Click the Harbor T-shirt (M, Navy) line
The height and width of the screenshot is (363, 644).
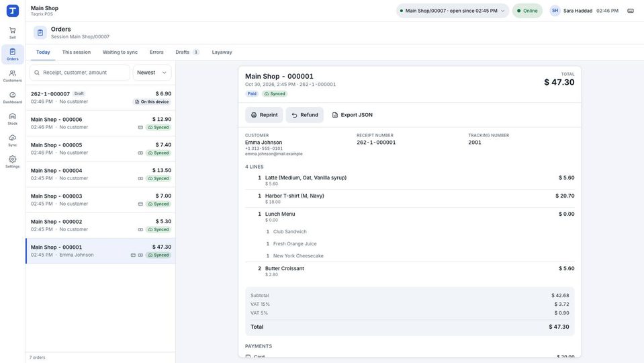(410, 198)
